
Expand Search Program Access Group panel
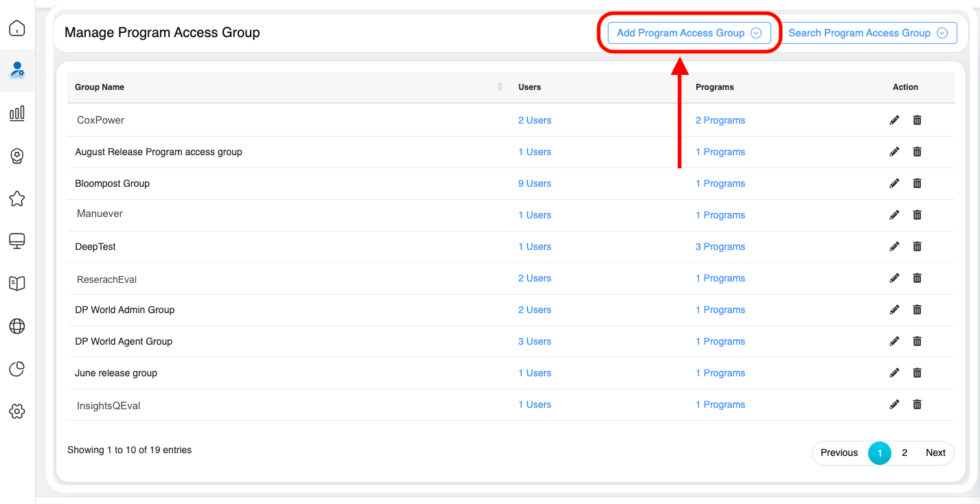pyautogui.click(x=867, y=33)
